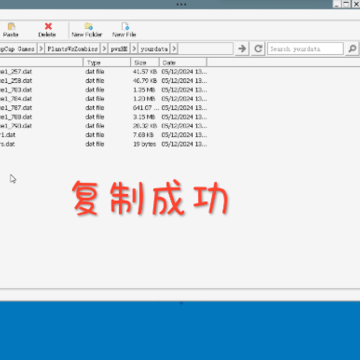Click the 28.32 KB size cell
This screenshot has width=360, height=360.
pyautogui.click(x=145, y=126)
